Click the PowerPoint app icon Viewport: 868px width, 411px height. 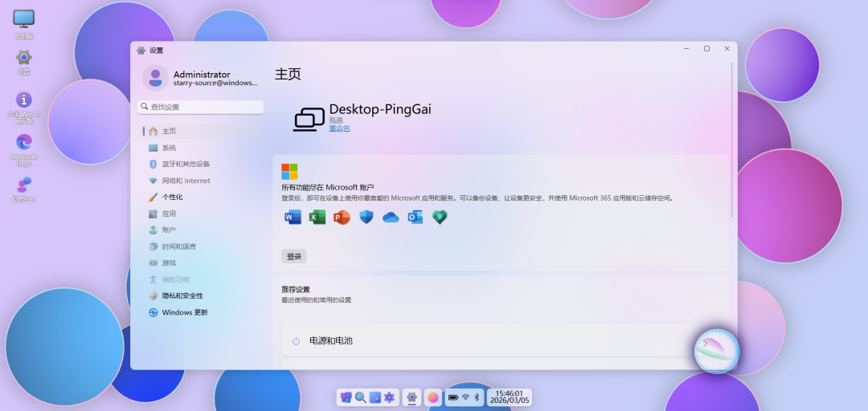click(x=342, y=218)
